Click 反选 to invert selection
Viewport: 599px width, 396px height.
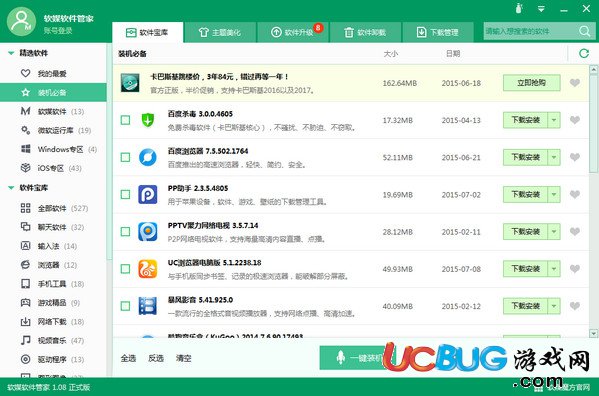(x=156, y=358)
